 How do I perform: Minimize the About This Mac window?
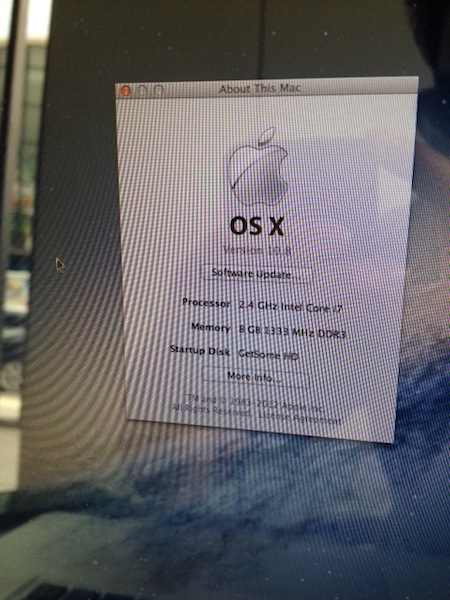[142, 91]
